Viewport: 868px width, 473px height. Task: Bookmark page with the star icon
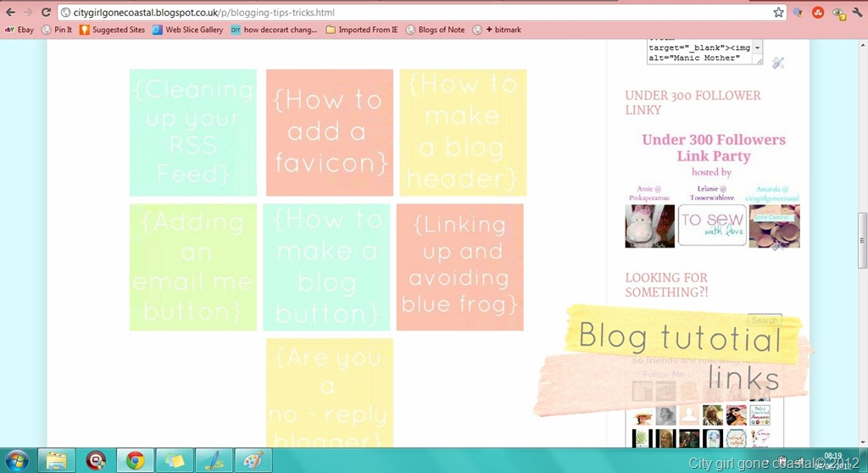(x=778, y=12)
